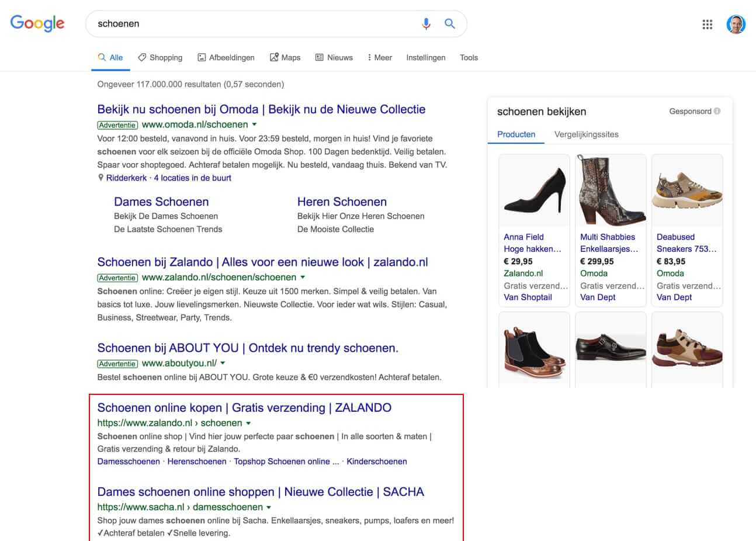Click the Advertentie badge by aboutyou.nl
756x541 pixels.
pyautogui.click(x=117, y=364)
